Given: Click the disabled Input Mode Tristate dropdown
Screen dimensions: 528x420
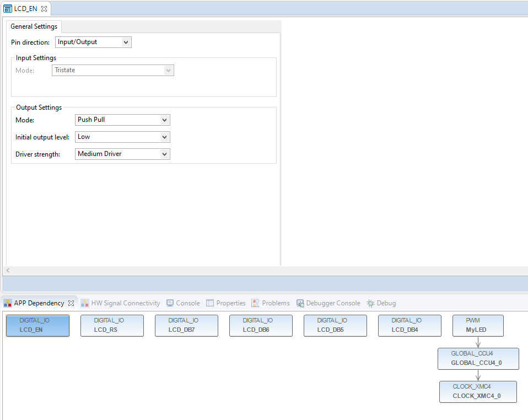Looking at the screenshot, I should click(x=113, y=70).
